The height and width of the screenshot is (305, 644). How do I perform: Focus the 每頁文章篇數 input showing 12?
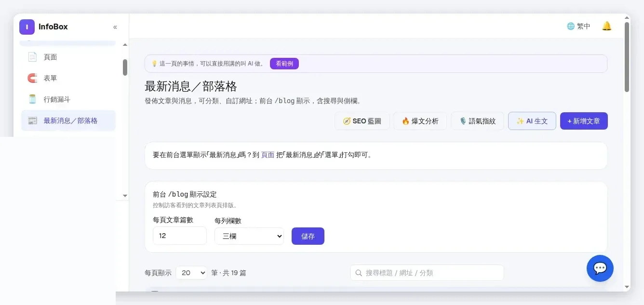coord(180,236)
